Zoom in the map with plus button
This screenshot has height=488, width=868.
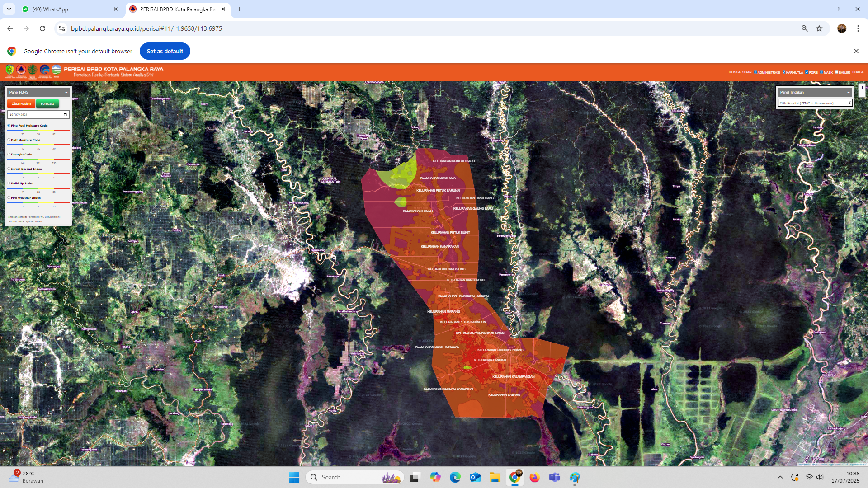(862, 87)
